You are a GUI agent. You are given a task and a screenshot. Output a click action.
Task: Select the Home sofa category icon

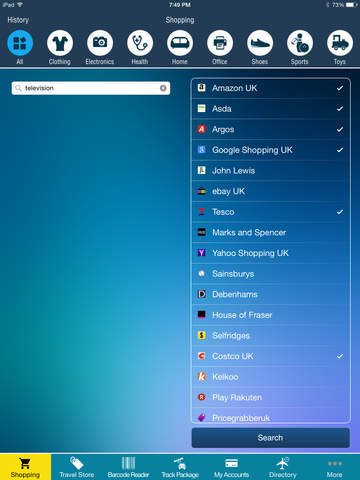click(180, 43)
